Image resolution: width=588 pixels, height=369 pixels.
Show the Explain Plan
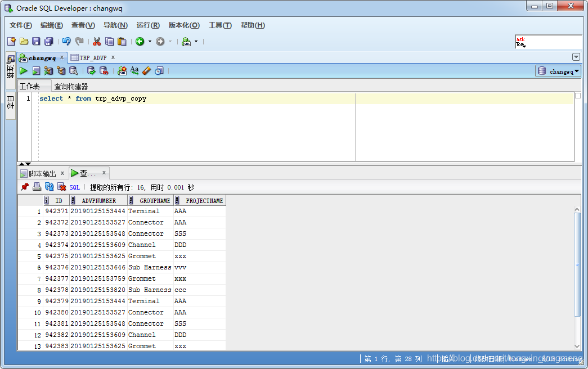(61, 71)
